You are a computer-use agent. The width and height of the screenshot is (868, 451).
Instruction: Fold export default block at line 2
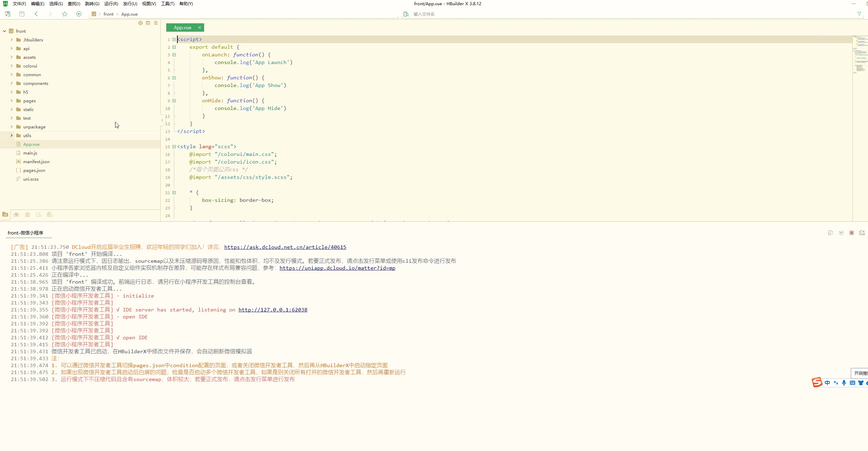point(174,47)
